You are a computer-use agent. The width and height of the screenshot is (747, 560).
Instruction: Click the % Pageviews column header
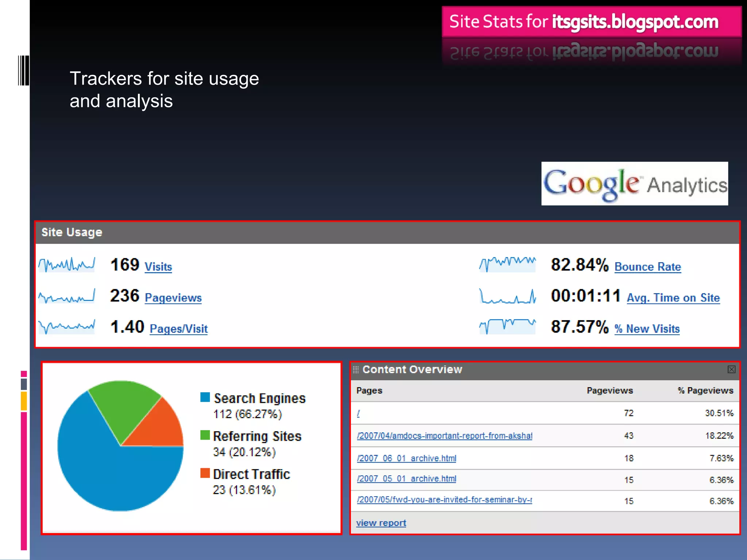[705, 390]
